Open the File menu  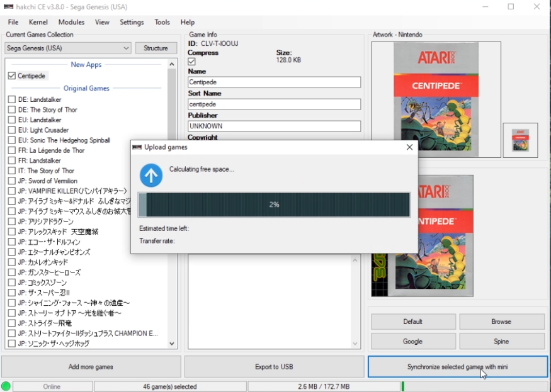[x=13, y=22]
